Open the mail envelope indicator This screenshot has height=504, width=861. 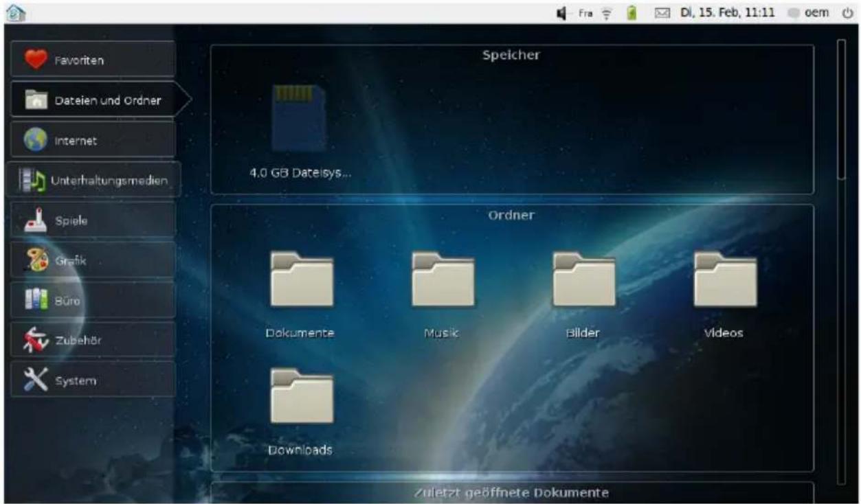click(x=662, y=13)
